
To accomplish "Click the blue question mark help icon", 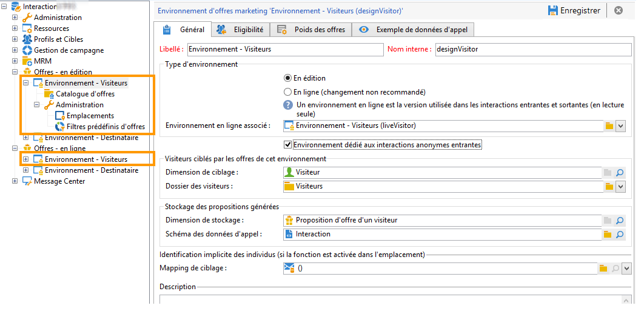I will pos(288,105).
